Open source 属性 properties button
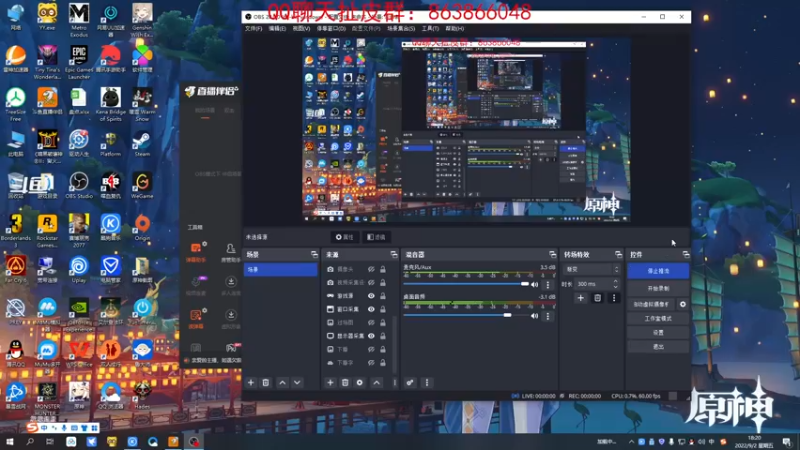 [345, 237]
